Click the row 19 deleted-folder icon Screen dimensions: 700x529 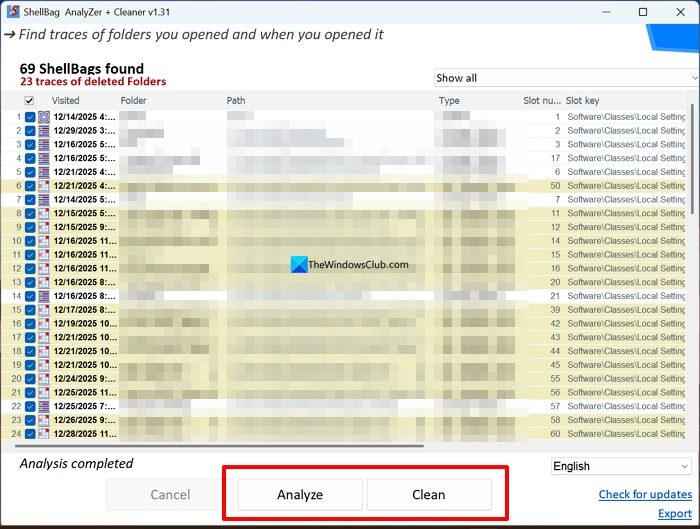pyautogui.click(x=44, y=365)
